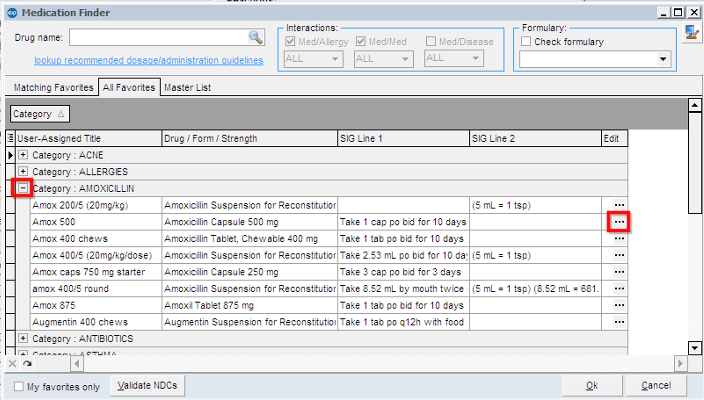
Task: Expand the ANTIBIOTICS category
Action: [23, 338]
